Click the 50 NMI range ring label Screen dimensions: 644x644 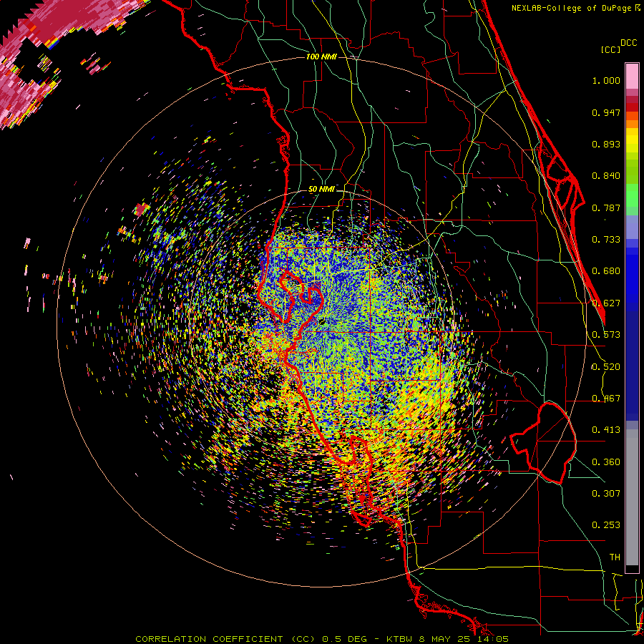pos(321,190)
